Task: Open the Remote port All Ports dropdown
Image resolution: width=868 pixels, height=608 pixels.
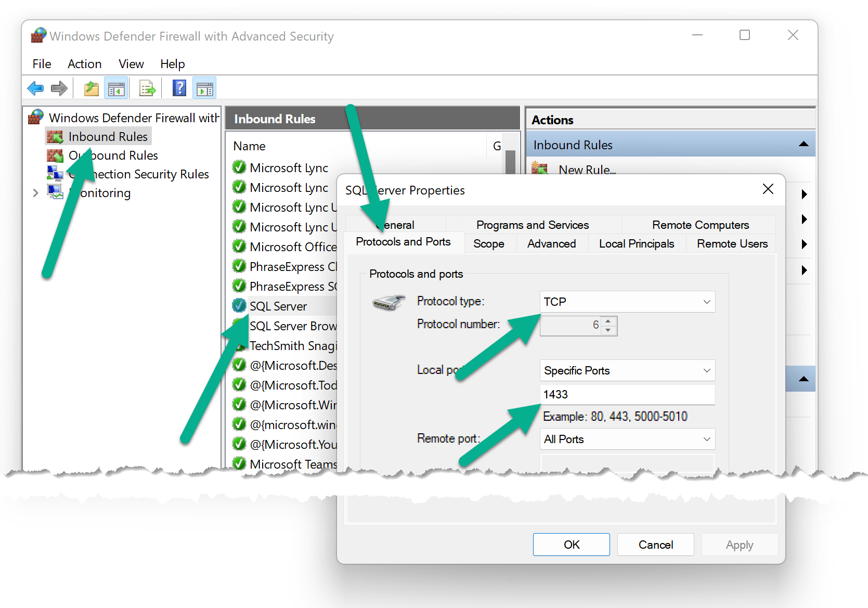Action: click(627, 439)
